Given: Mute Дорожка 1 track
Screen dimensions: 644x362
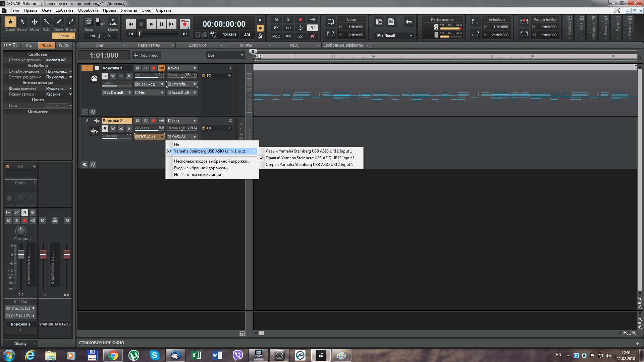Looking at the screenshot, I should (x=137, y=68).
